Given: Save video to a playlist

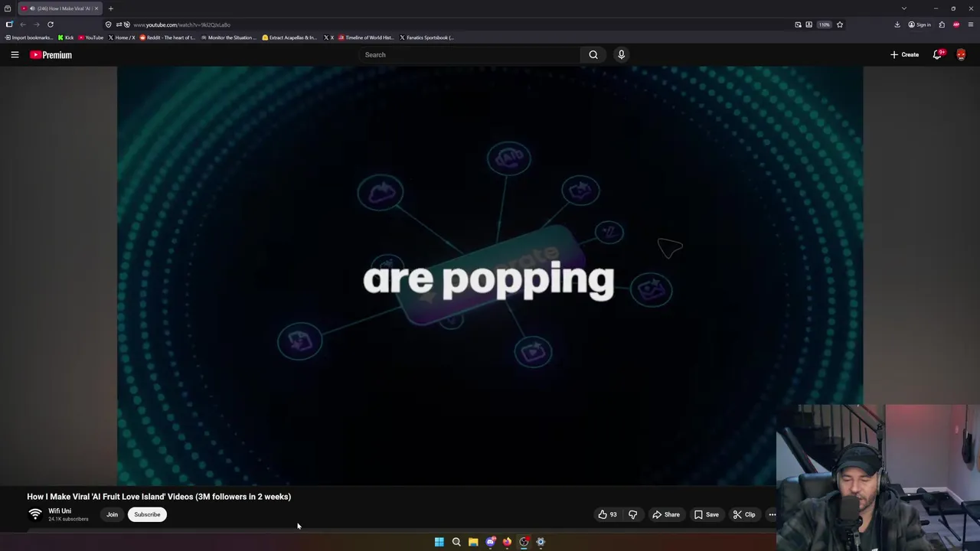Looking at the screenshot, I should point(707,514).
